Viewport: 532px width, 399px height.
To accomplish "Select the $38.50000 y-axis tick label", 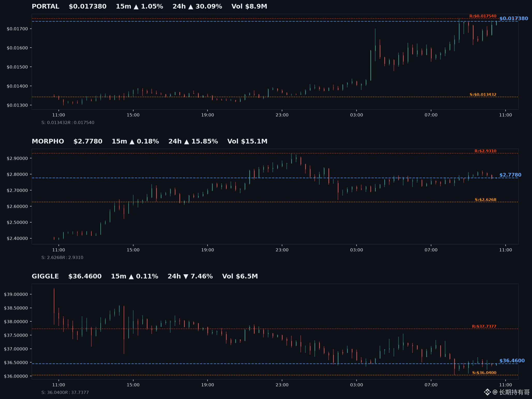I will tap(16, 308).
